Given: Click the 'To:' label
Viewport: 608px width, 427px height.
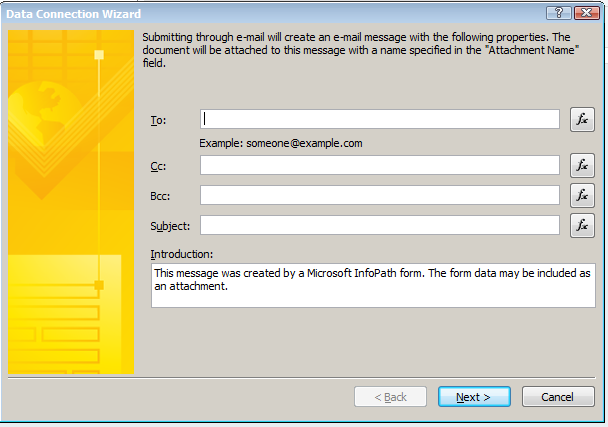Looking at the screenshot, I should (158, 121).
